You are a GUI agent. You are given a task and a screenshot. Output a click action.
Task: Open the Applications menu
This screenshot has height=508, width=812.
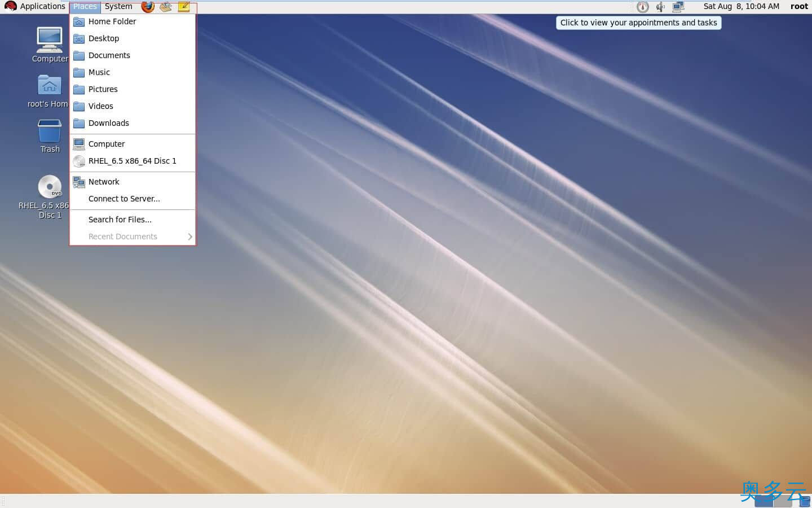click(35, 6)
